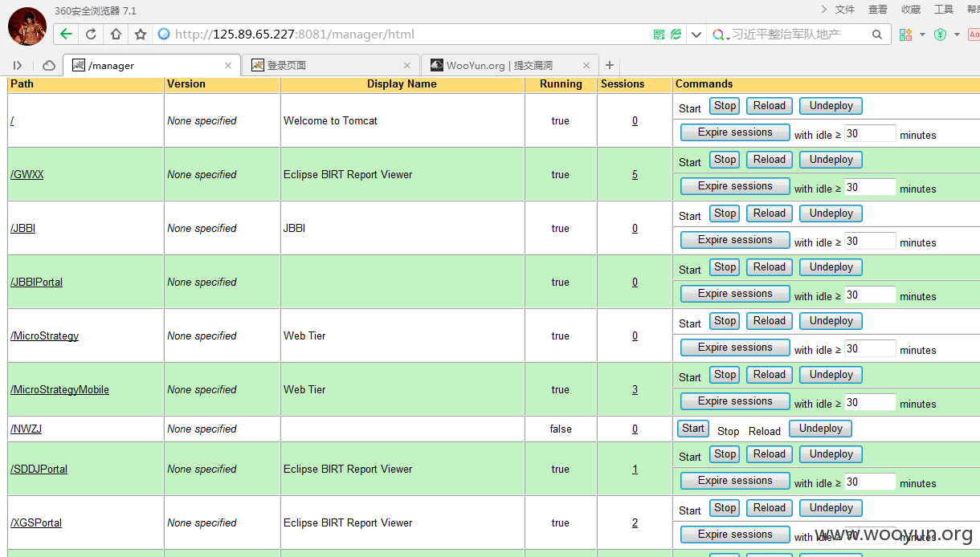This screenshot has width=980, height=557.
Task: Click the root / path link
Action: (12, 120)
